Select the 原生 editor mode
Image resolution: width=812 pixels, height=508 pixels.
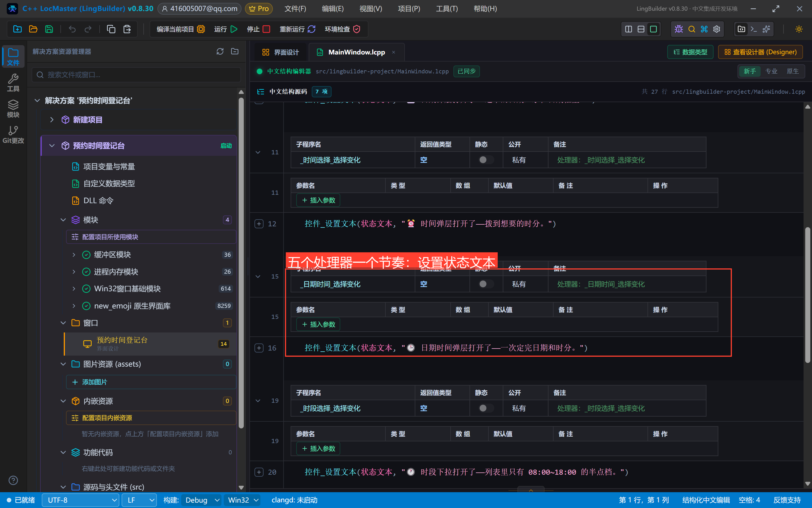pyautogui.click(x=793, y=71)
